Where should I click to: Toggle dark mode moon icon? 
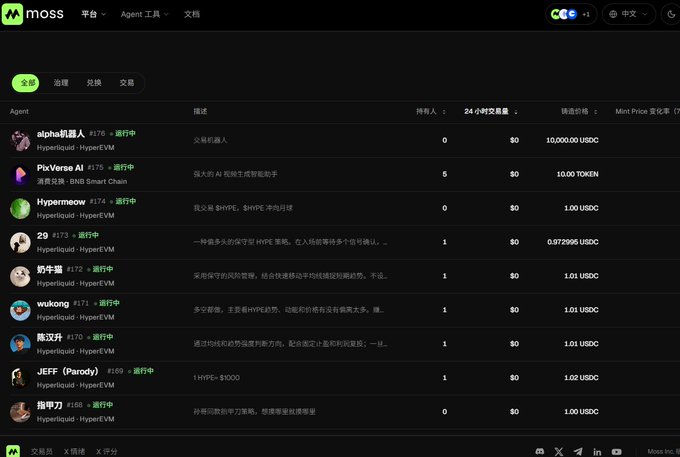click(x=671, y=14)
